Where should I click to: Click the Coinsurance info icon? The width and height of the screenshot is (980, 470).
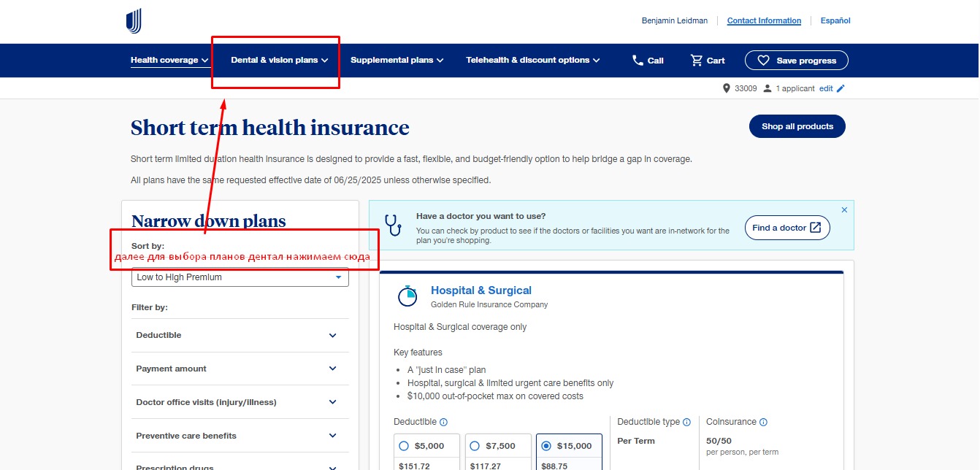click(x=763, y=422)
